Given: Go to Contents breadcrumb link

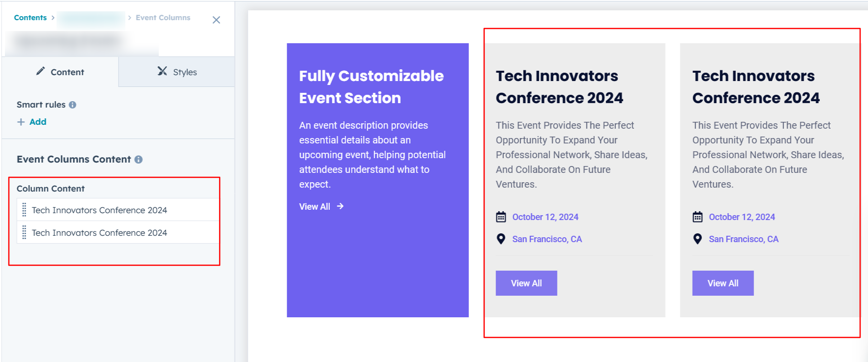Looking at the screenshot, I should 30,18.
